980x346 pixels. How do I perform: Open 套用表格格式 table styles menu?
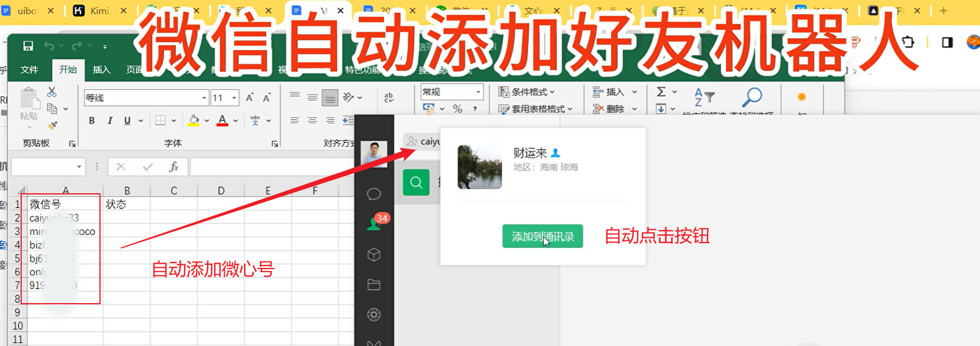click(x=535, y=109)
